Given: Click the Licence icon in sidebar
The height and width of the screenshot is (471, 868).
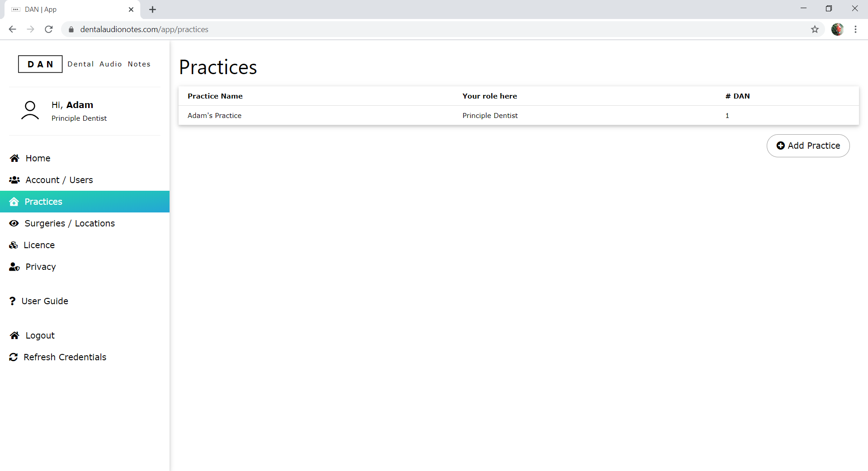Looking at the screenshot, I should (14, 245).
